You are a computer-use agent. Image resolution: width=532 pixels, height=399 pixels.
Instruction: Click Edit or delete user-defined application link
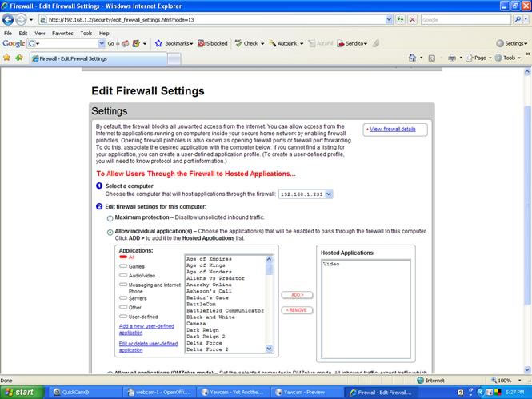[148, 347]
